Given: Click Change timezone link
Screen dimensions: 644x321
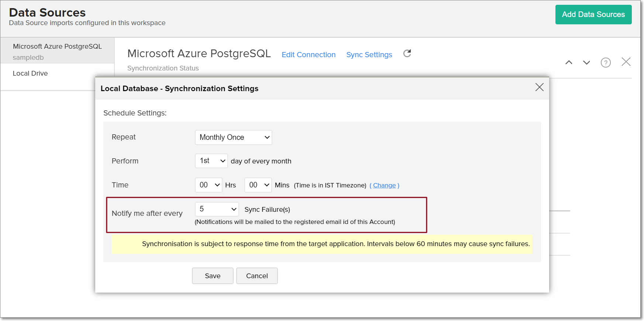Looking at the screenshot, I should pyautogui.click(x=384, y=185).
